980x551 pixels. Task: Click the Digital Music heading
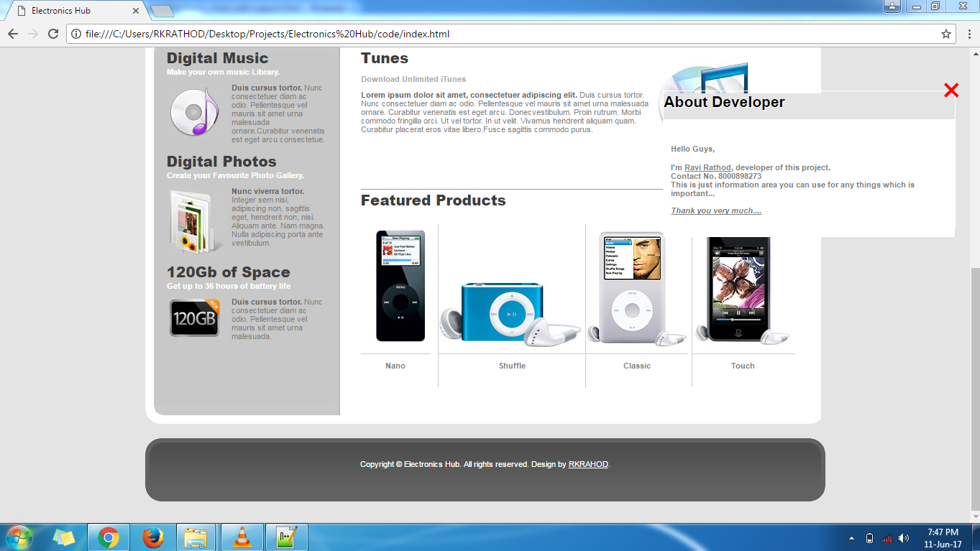tap(217, 58)
